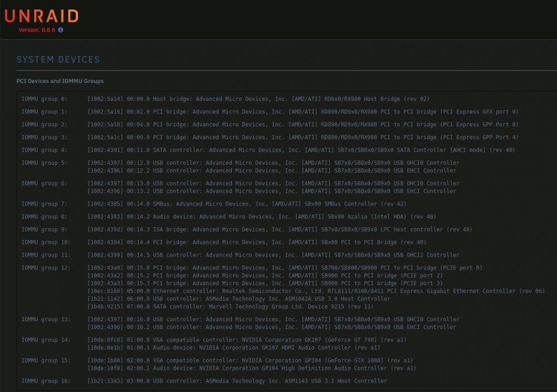The width and height of the screenshot is (557, 392).
Task: Select the PCI Express GPP Port 4 line
Action: pyautogui.click(x=303, y=137)
